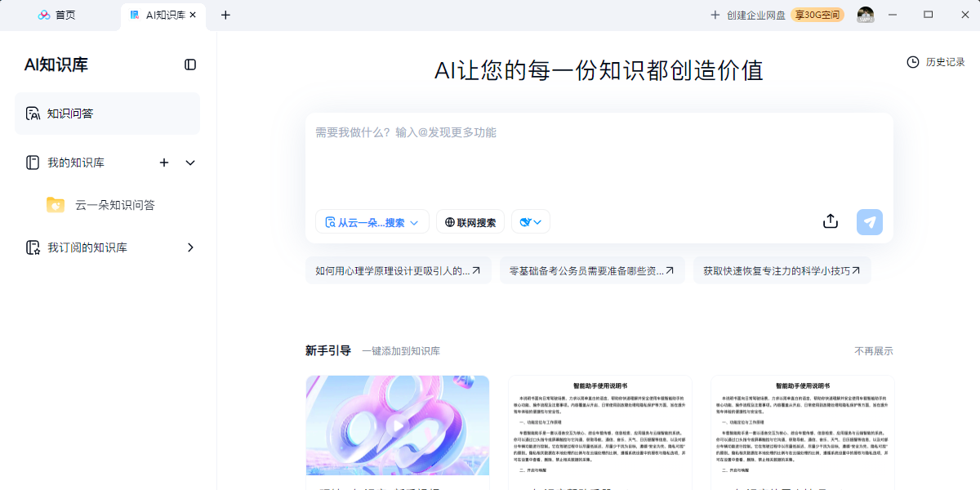Send the question with paper plane button
This screenshot has width=980, height=490.
coord(870,222)
